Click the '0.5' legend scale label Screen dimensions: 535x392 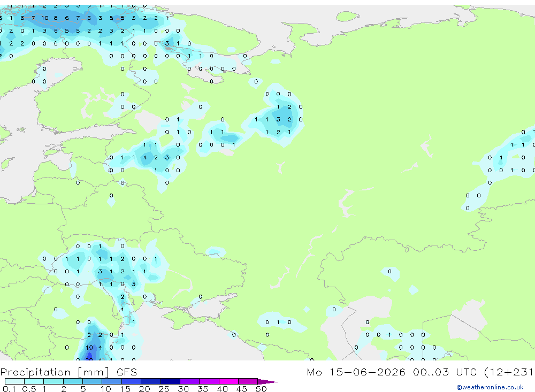click(x=29, y=389)
